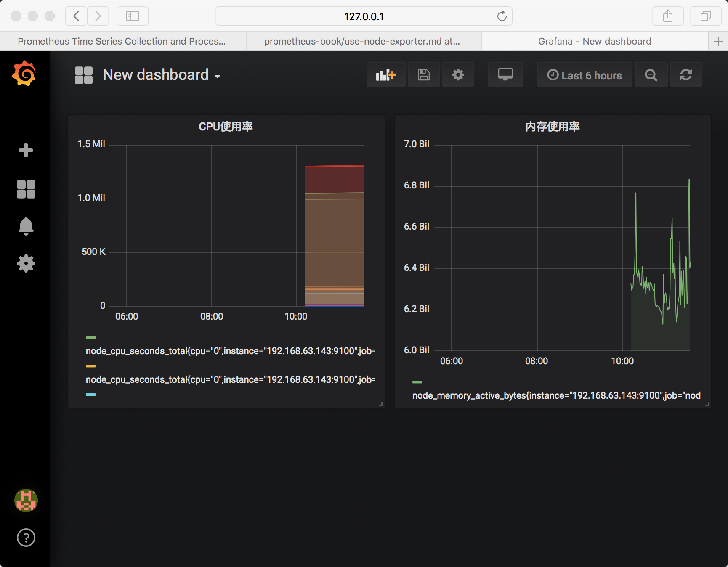The image size is (728, 567).
Task: Toggle second node_cpu_seconds_total legend series
Action: 230,379
